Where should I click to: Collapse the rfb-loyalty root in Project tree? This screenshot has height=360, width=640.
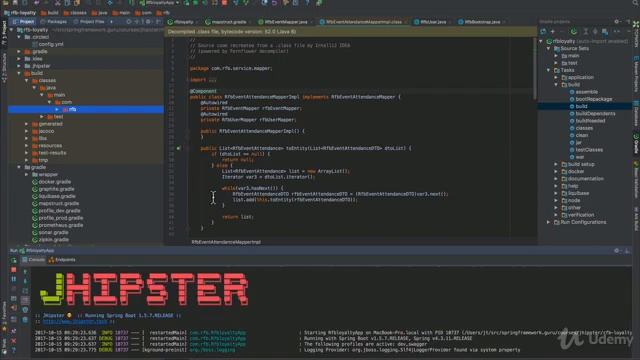(11, 30)
